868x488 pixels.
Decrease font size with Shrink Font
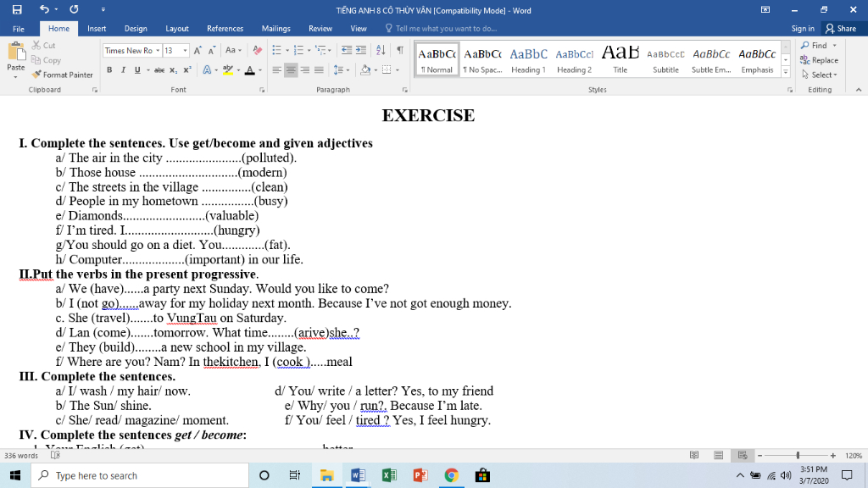click(x=211, y=50)
